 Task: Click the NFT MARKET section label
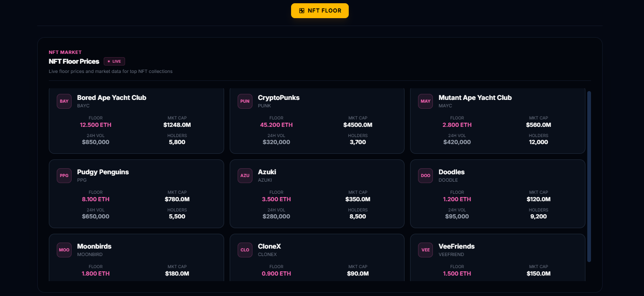point(65,53)
